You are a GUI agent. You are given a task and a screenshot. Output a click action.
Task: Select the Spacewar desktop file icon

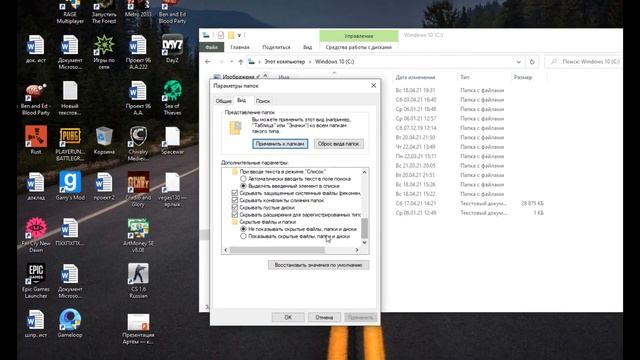pyautogui.click(x=172, y=140)
